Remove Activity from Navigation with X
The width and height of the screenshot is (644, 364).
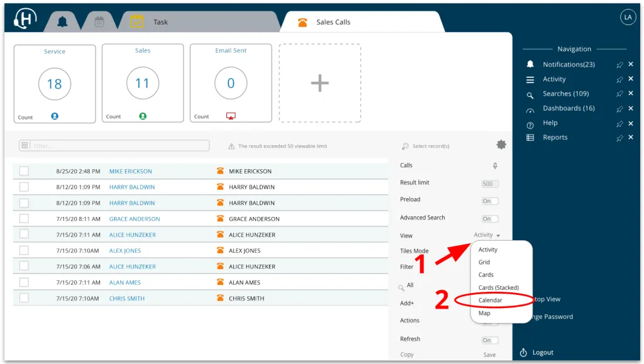point(631,79)
